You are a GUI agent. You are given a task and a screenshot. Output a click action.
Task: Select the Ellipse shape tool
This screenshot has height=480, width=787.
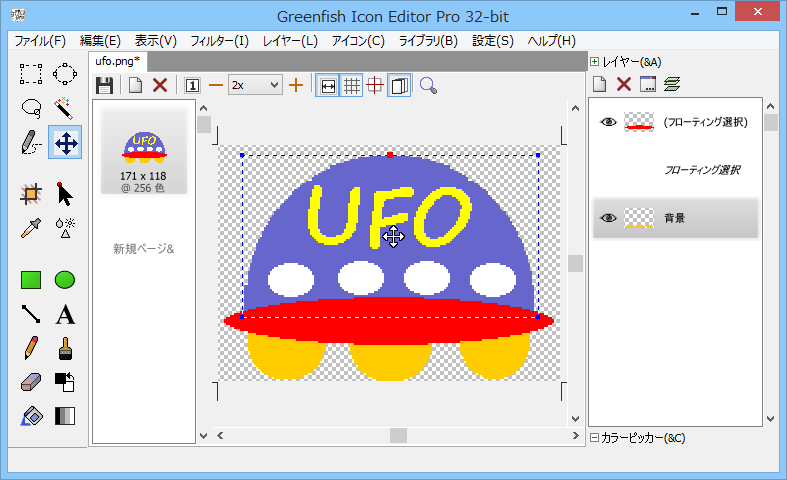pos(65,280)
